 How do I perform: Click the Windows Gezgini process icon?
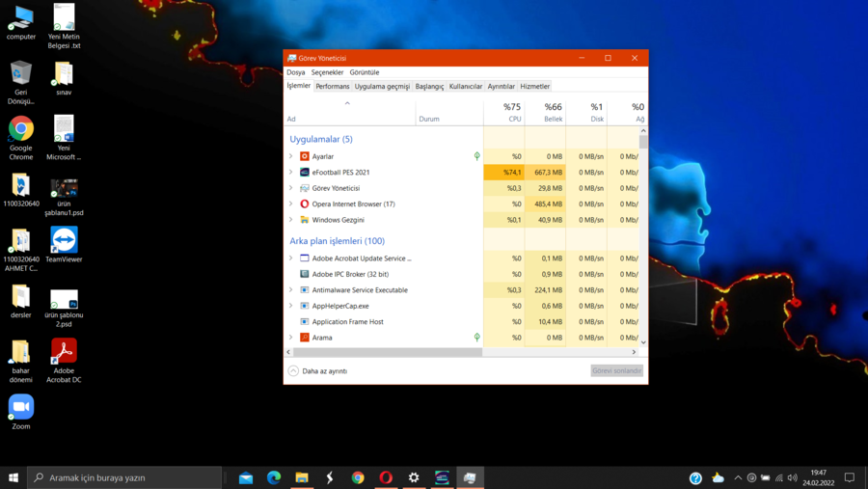[x=305, y=220]
